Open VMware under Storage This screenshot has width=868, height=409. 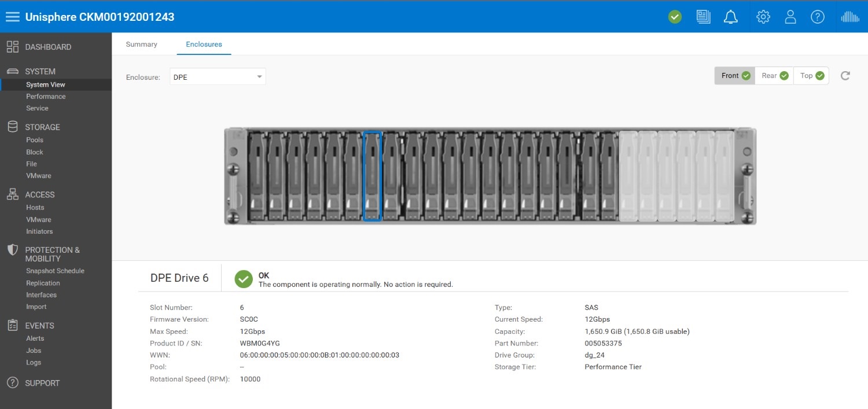(39, 176)
